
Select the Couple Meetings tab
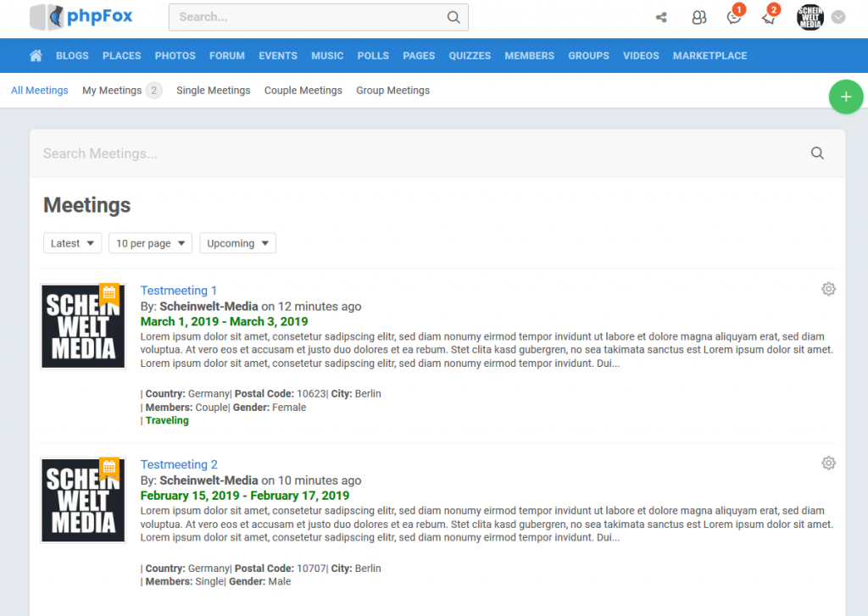coord(303,91)
